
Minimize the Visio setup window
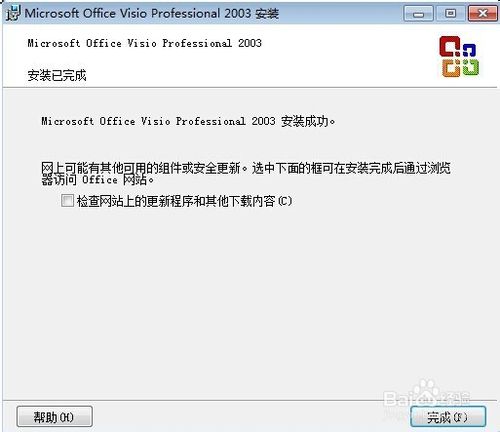[418, 14]
